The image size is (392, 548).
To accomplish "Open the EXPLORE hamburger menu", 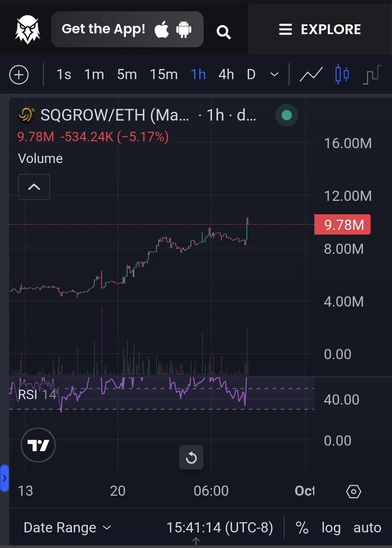I will pos(320,30).
